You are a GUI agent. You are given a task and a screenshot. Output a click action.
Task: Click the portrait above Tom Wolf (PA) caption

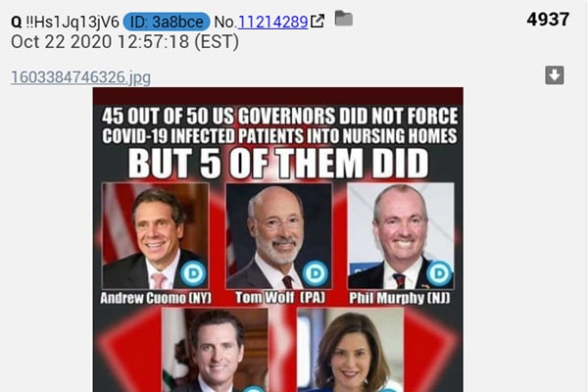pos(278,236)
